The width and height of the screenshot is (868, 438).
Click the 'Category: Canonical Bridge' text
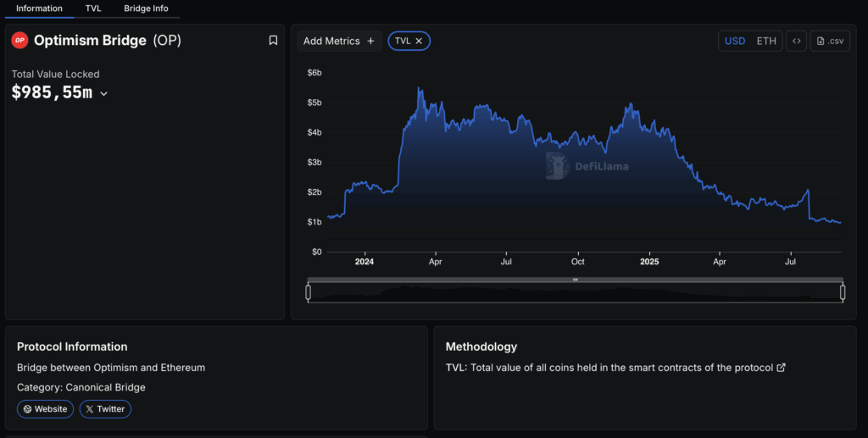(x=81, y=388)
